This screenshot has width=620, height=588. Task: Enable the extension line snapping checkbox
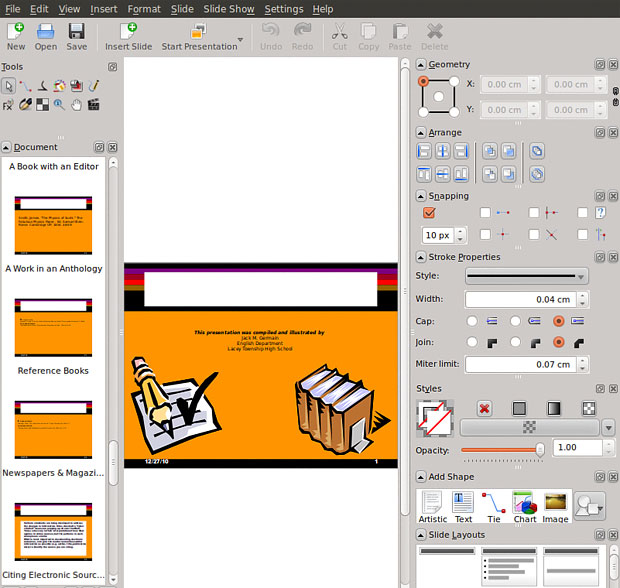click(534, 213)
